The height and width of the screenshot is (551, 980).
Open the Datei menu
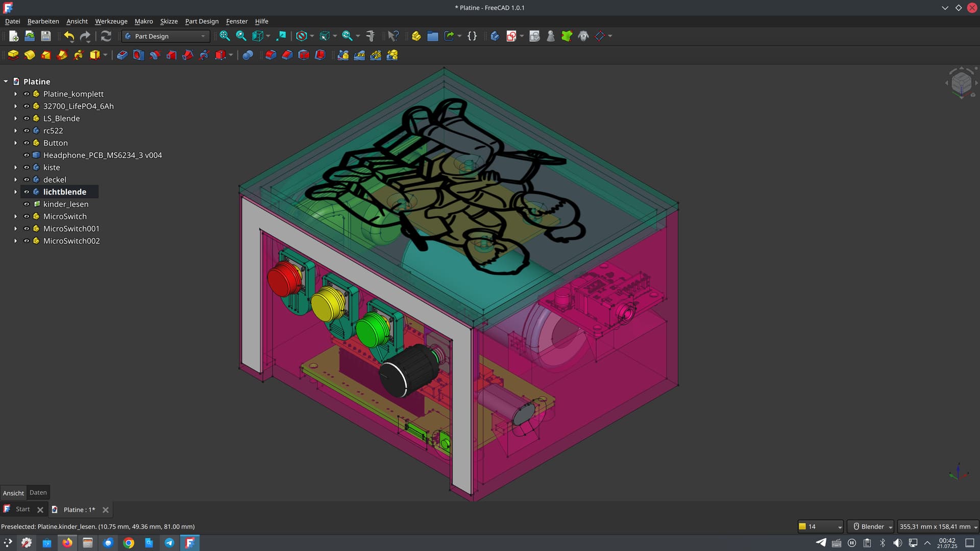click(12, 21)
